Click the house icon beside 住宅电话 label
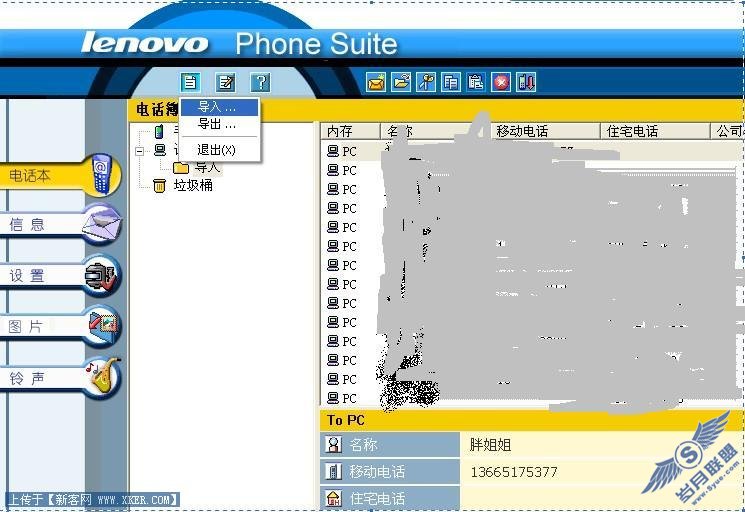The width and height of the screenshot is (745, 512). tap(334, 498)
